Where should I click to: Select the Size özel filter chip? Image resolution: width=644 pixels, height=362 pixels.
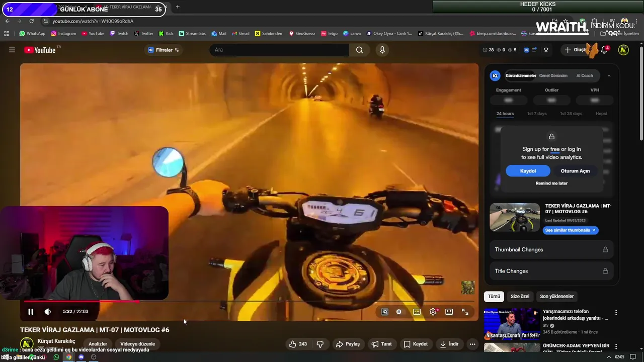(x=520, y=297)
